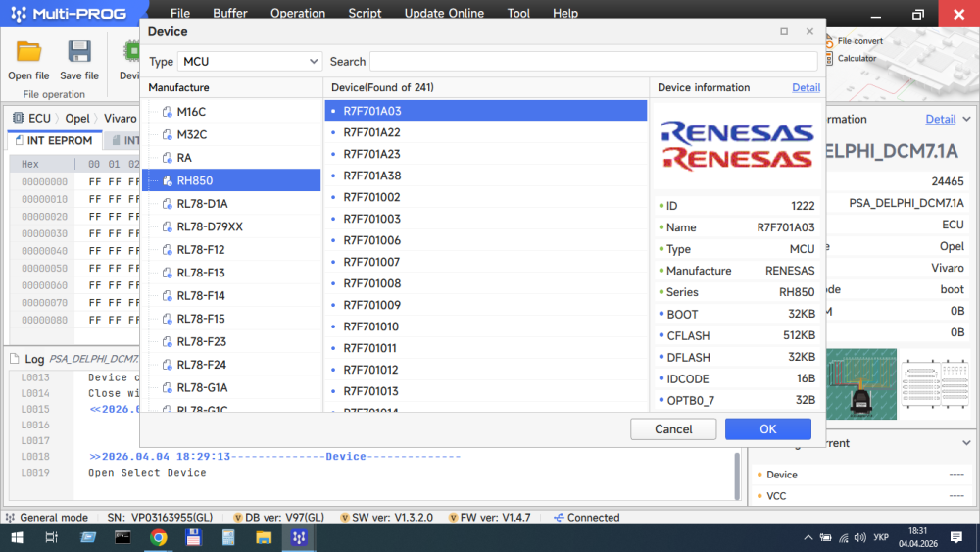Click the Vivaro breadcrumb item
980x552 pixels.
point(120,119)
